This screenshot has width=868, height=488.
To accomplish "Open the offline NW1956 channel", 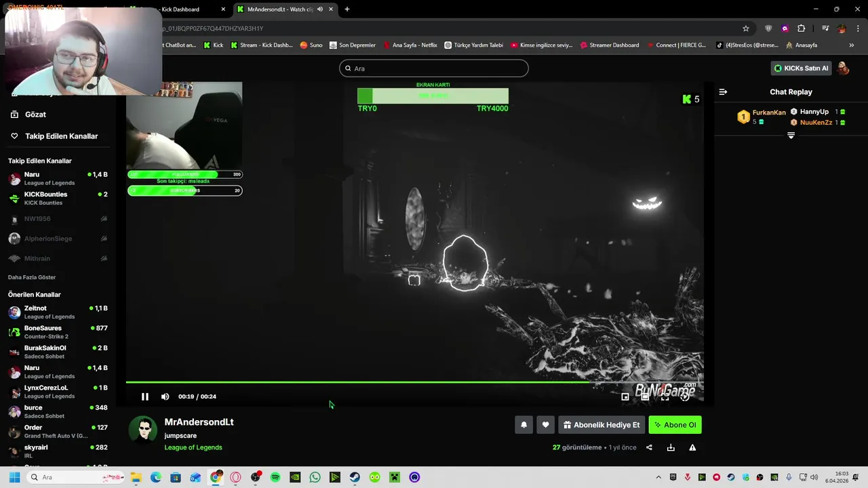I will click(x=58, y=219).
